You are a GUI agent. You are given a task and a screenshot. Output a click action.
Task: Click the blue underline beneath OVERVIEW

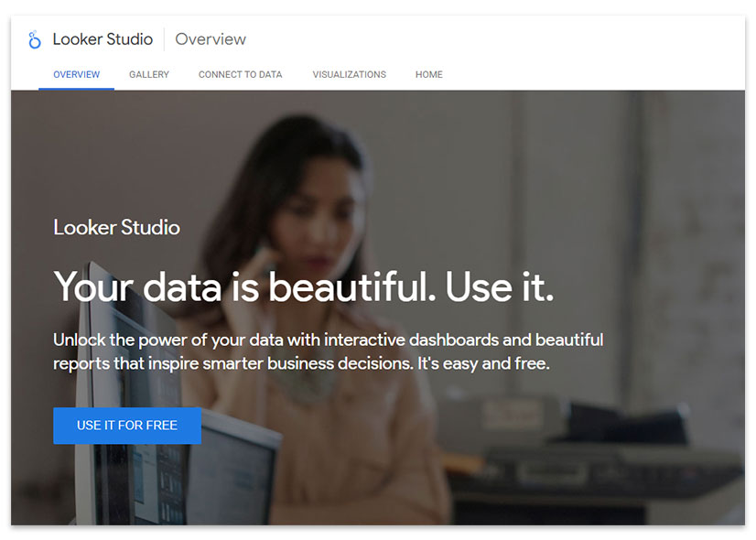coord(76,88)
